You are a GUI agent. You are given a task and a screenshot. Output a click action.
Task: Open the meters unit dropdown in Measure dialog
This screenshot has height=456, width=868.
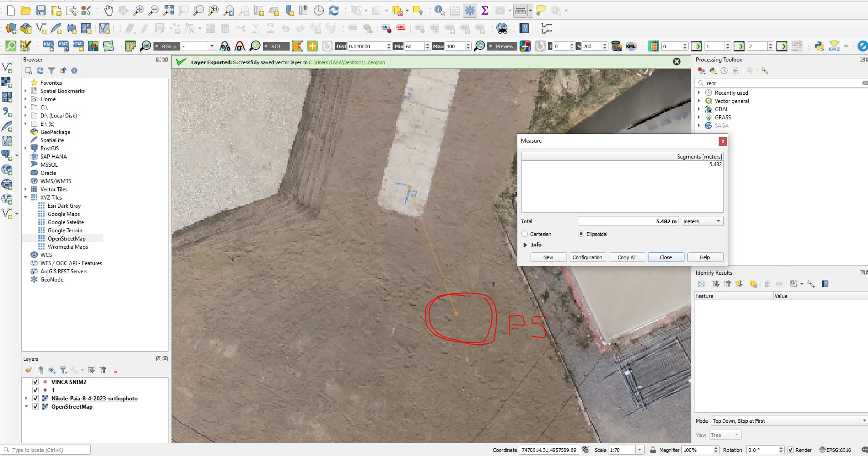click(x=719, y=221)
